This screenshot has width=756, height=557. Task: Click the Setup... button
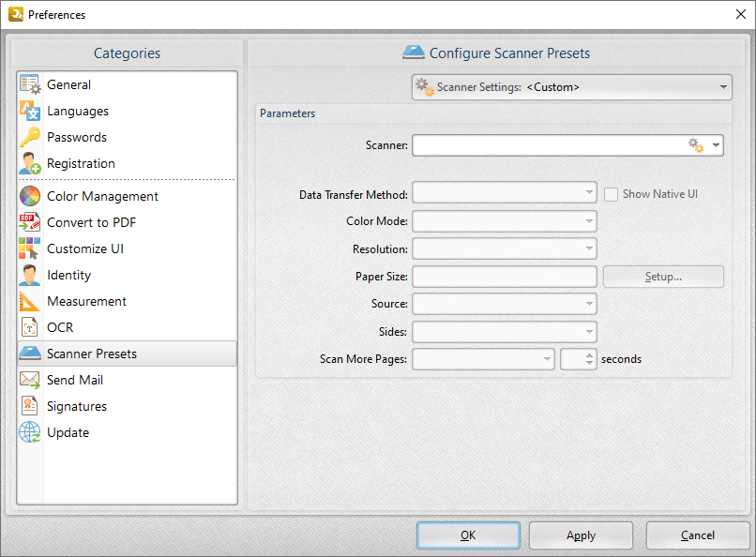pyautogui.click(x=663, y=277)
